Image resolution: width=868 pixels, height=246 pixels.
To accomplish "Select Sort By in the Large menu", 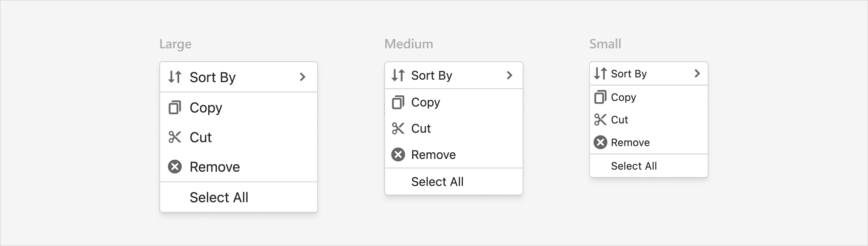I will 213,77.
